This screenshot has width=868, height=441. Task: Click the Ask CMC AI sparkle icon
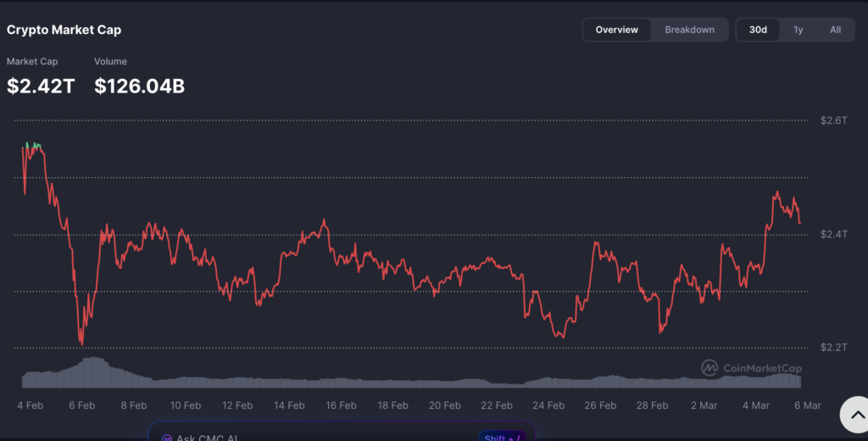[x=167, y=438]
